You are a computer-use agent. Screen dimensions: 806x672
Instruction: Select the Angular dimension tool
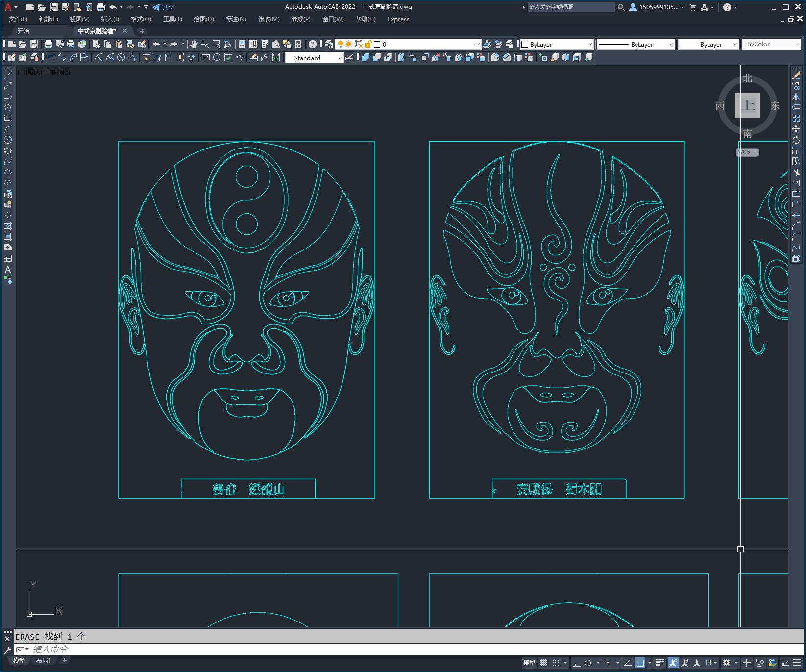132,58
